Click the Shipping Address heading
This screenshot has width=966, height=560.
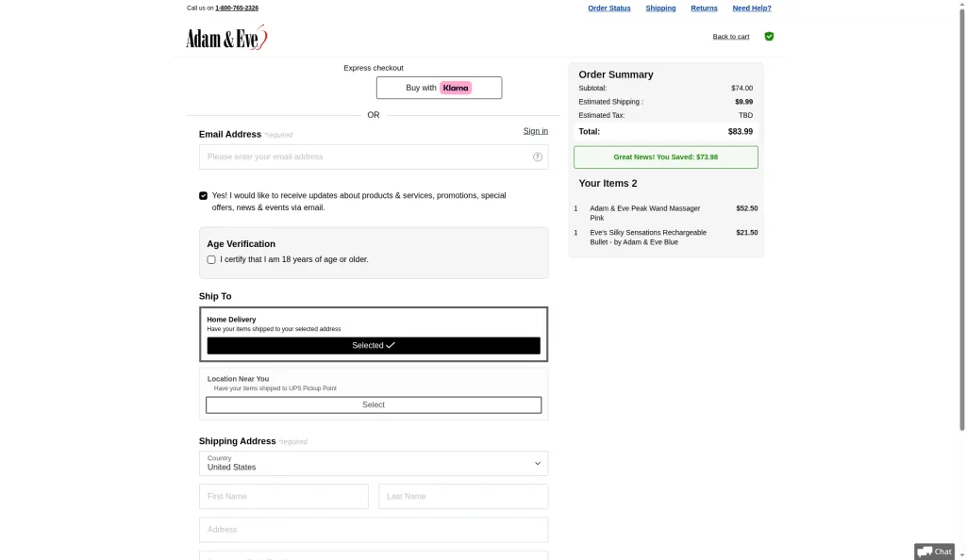point(237,441)
